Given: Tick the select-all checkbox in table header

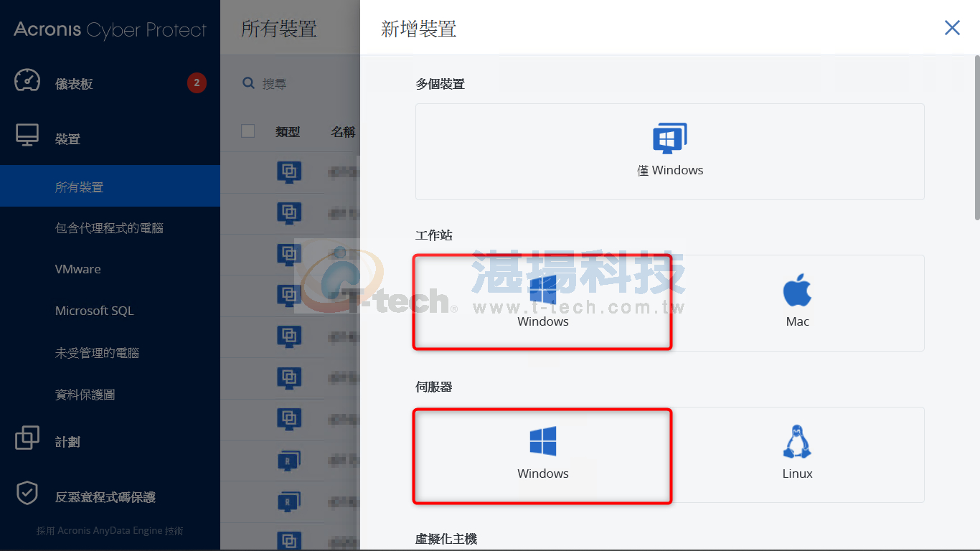Looking at the screenshot, I should tap(248, 131).
